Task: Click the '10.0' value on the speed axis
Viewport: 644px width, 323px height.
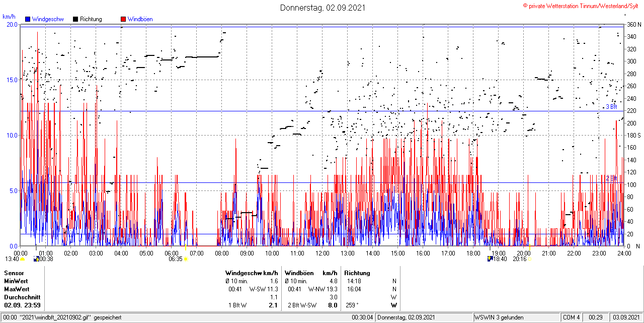Action: [12, 135]
